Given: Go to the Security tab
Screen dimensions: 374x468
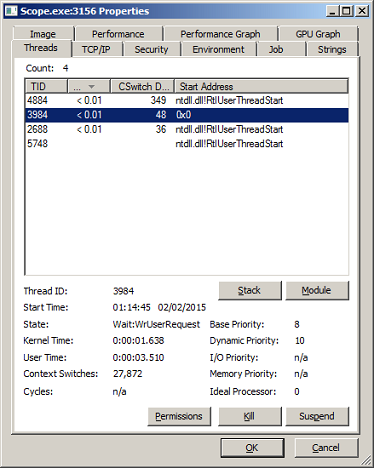Looking at the screenshot, I should click(x=151, y=49).
